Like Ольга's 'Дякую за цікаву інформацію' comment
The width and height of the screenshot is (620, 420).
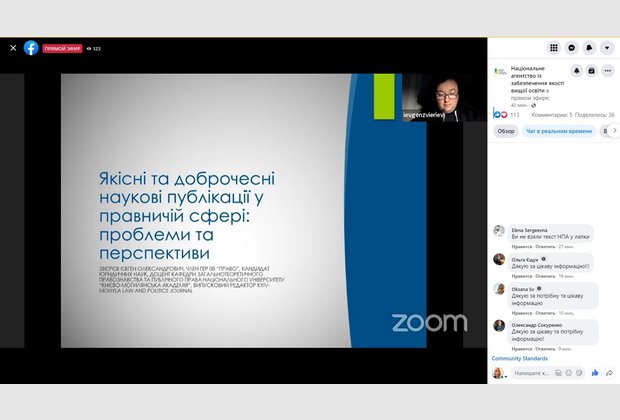(x=522, y=276)
